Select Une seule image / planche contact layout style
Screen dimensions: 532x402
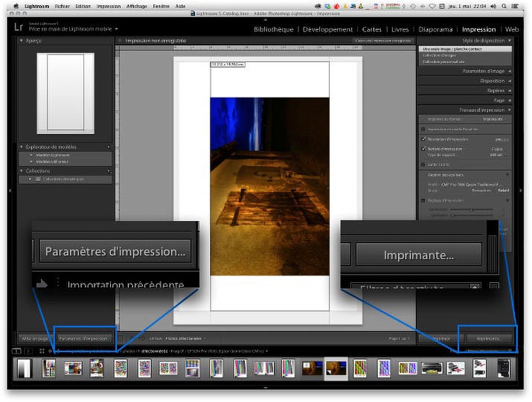coord(465,49)
